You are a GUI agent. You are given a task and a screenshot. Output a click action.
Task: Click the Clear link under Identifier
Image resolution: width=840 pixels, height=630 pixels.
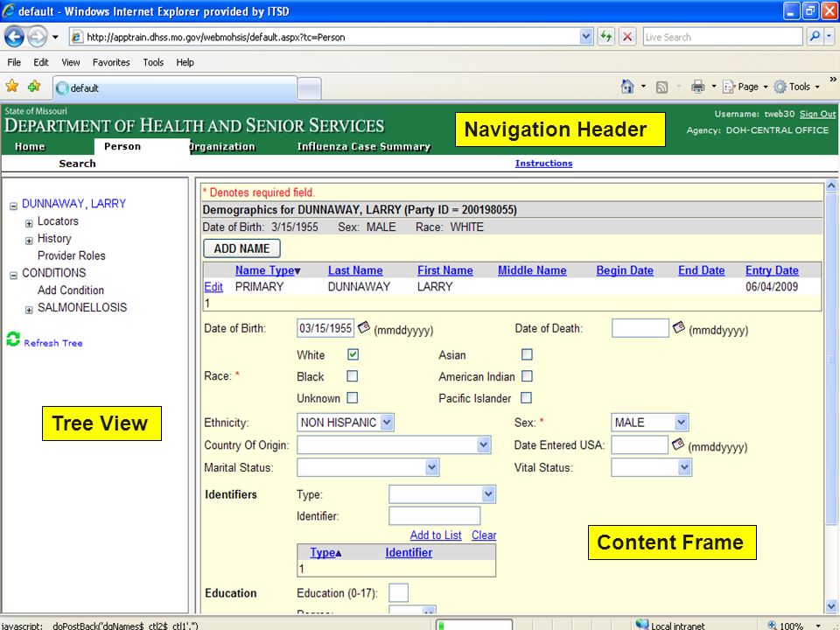(484, 535)
